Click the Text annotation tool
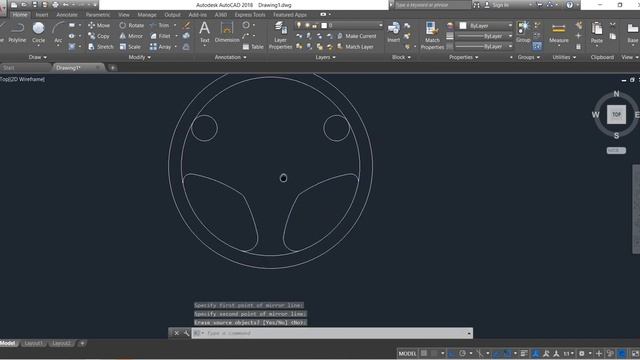Viewport: 640px width, 360px height. pyautogui.click(x=204, y=32)
